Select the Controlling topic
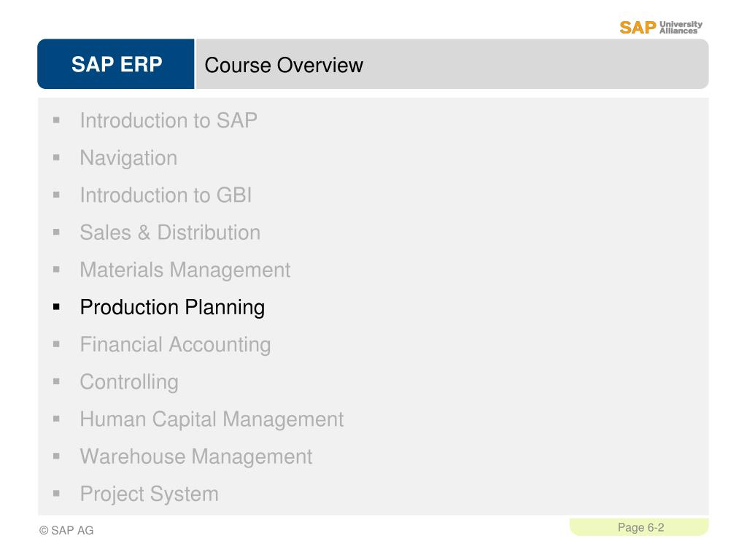 [x=129, y=382]
